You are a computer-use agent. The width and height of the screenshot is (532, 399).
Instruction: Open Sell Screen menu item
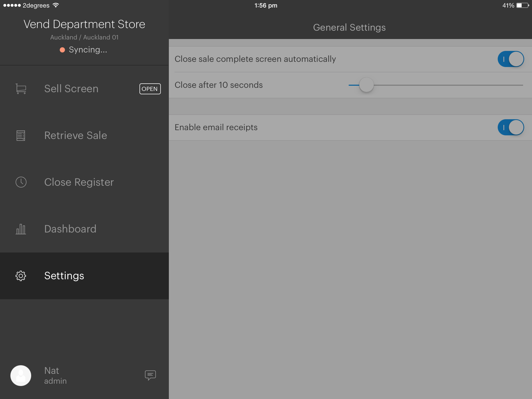(71, 89)
